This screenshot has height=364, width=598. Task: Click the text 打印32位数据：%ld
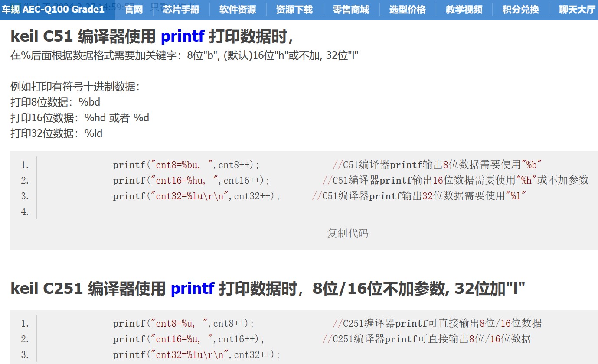click(x=56, y=133)
